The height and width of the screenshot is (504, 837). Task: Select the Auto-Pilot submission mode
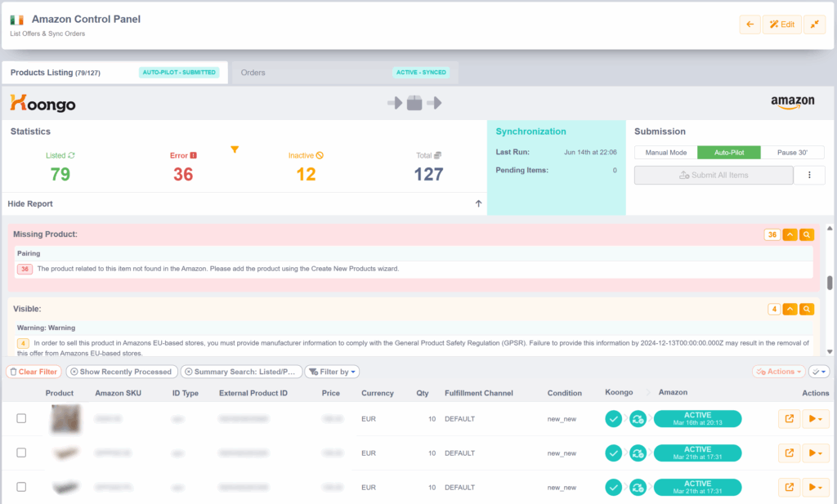(x=729, y=153)
